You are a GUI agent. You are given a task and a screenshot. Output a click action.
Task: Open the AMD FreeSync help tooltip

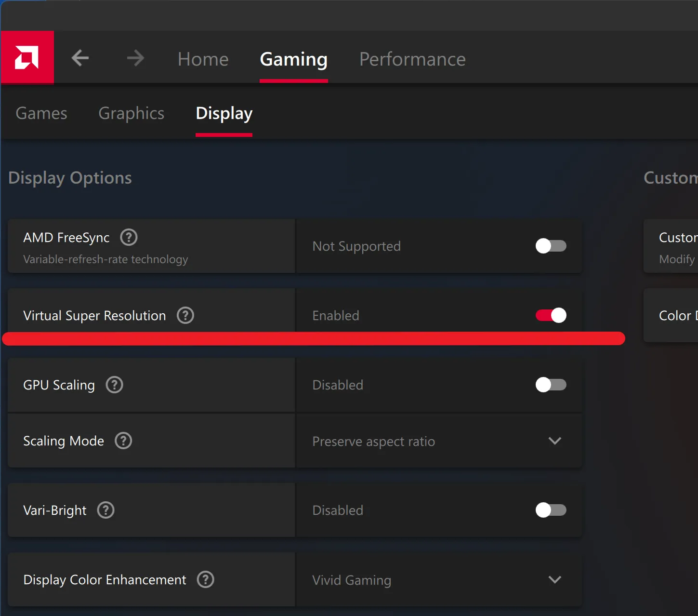(x=128, y=237)
